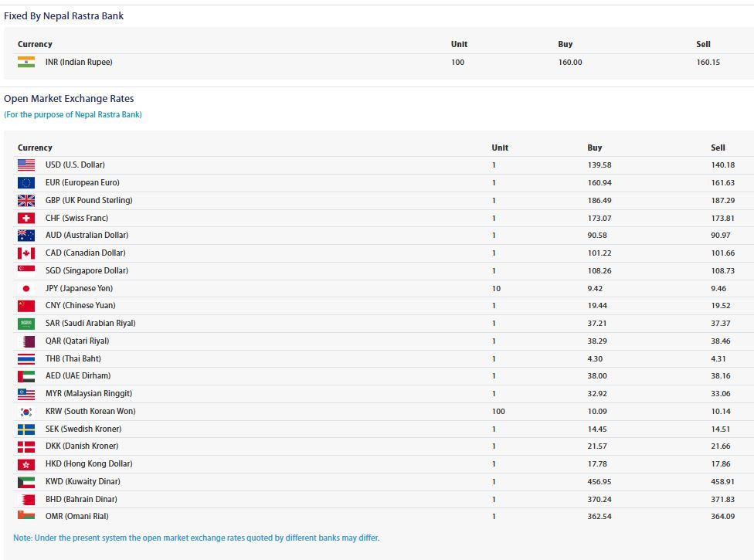Select 'KWD (Kuwaity Dinar)' currency name
This screenshot has height=560, width=754.
(x=83, y=482)
